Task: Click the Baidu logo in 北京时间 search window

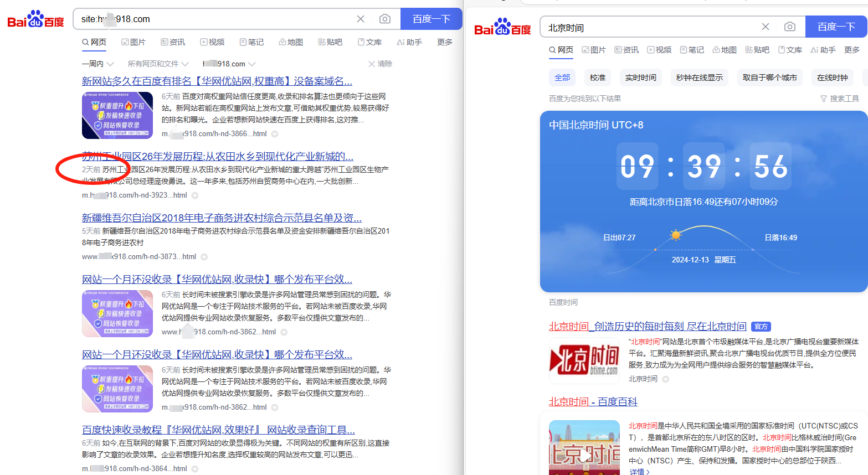Action: click(503, 27)
